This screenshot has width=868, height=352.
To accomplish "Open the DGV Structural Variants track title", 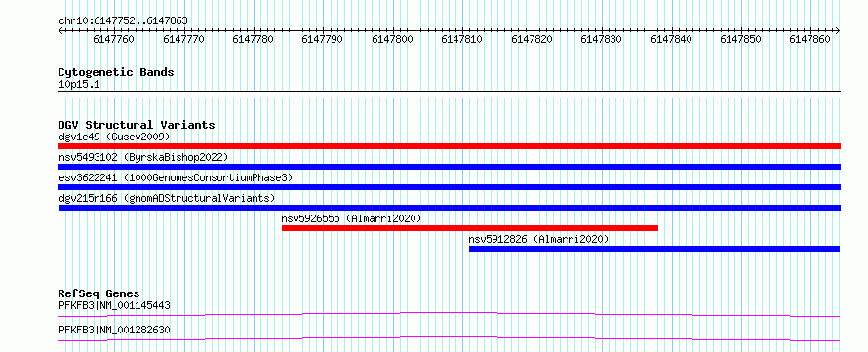I will pyautogui.click(x=137, y=125).
